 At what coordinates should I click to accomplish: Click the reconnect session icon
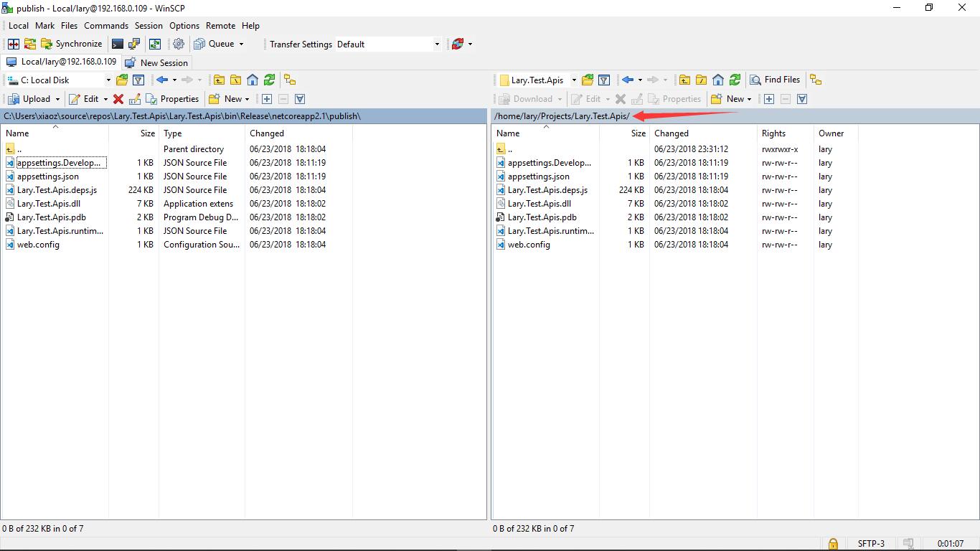point(457,44)
